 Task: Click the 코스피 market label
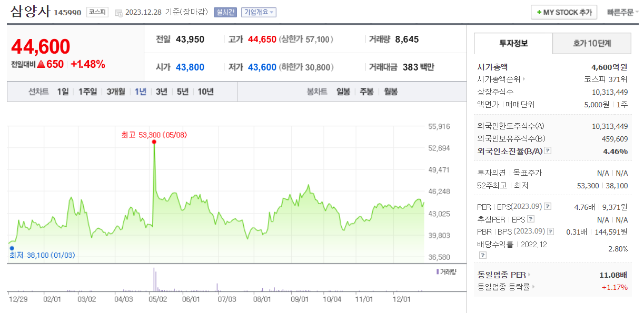pos(97,13)
